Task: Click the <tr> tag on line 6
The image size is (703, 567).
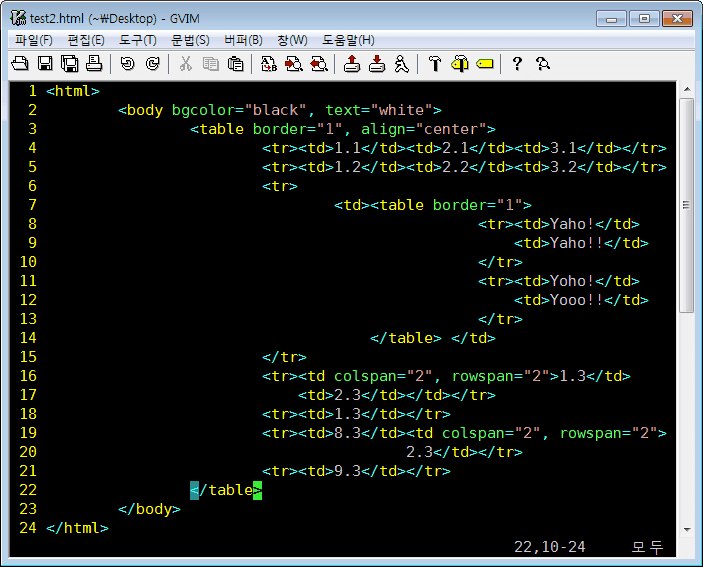Action: 280,186
